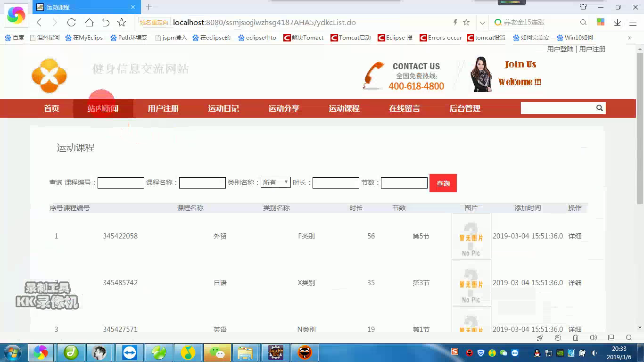Click the no-picture thumbnail in 外贸 row
This screenshot has width=644, height=362.
click(471, 236)
